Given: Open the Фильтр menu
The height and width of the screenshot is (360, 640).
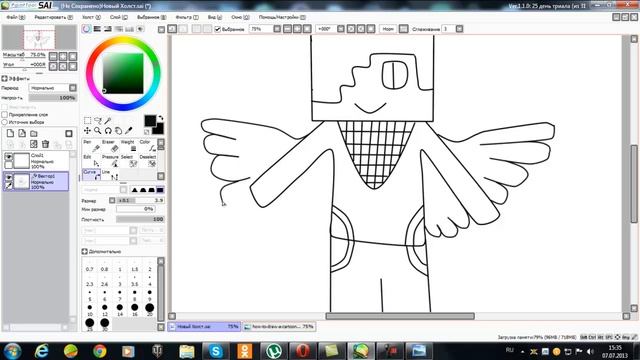Looking at the screenshot, I should [x=187, y=17].
